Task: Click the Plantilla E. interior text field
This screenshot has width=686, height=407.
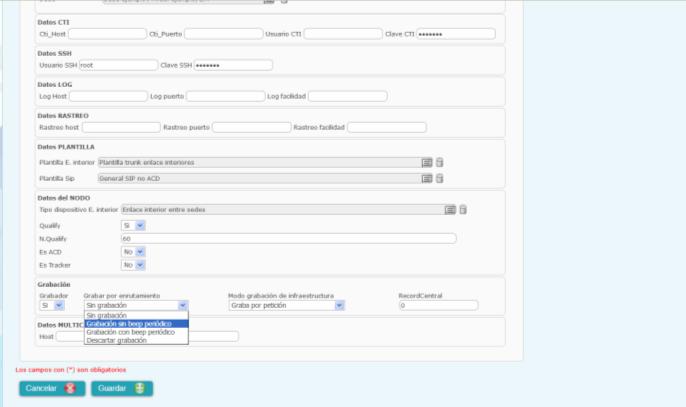Action: click(x=259, y=163)
